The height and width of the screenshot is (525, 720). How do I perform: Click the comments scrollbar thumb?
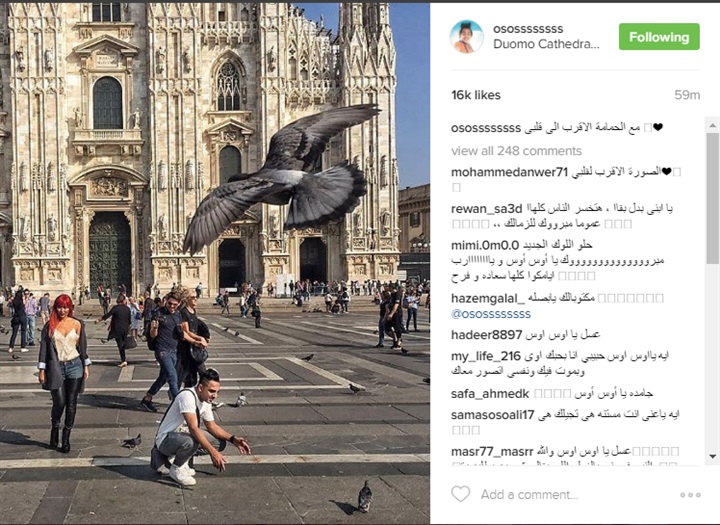click(x=712, y=198)
